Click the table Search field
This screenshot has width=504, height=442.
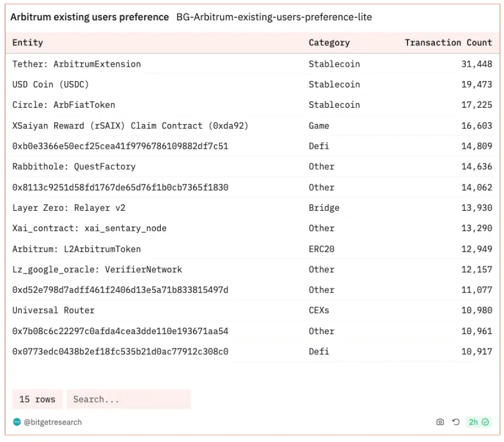pyautogui.click(x=128, y=399)
